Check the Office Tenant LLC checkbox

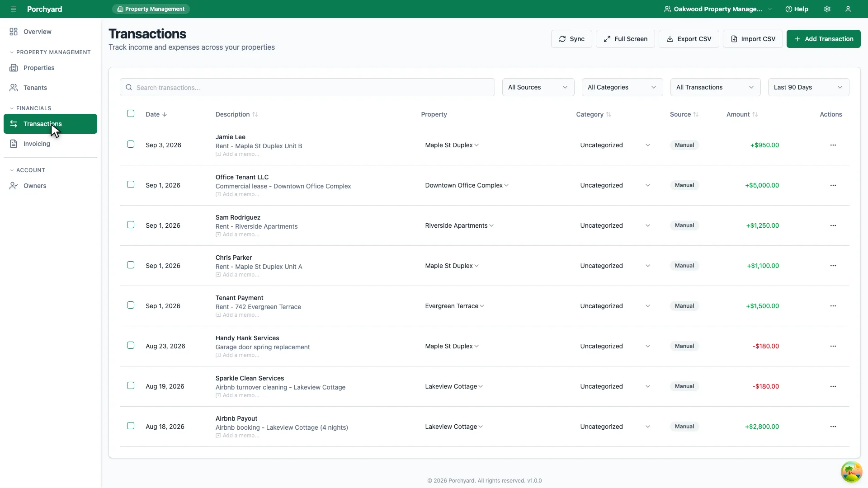(131, 184)
